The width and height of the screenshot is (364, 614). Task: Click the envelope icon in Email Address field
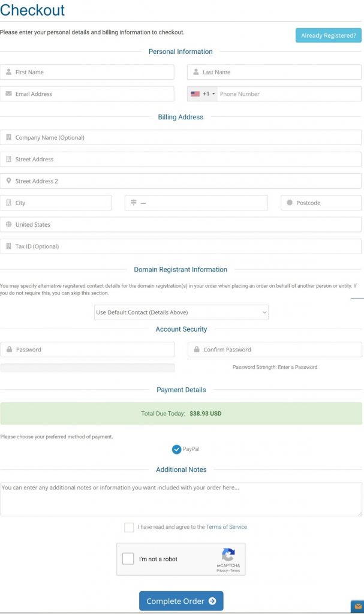8,94
